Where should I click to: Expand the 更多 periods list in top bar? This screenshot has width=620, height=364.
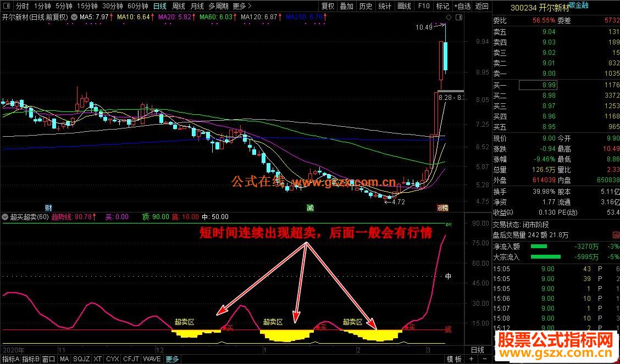point(242,6)
